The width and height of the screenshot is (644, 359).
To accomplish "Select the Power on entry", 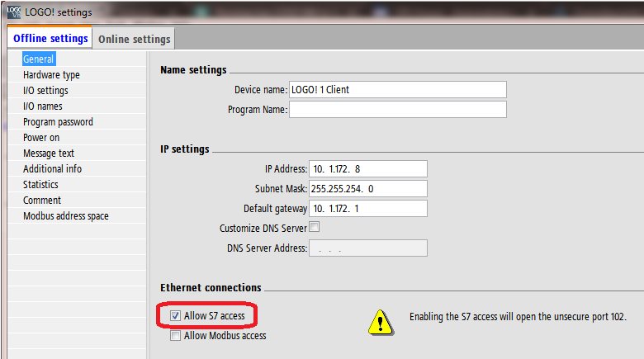I will (41, 138).
